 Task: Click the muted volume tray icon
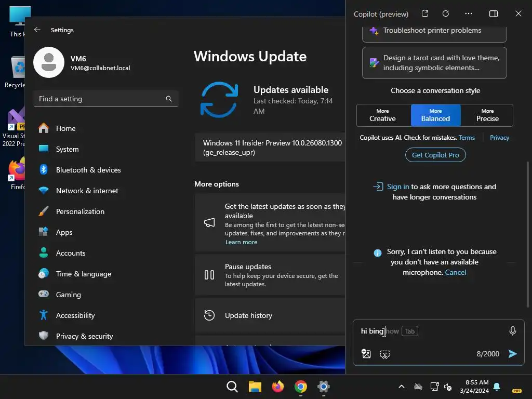[448, 387]
